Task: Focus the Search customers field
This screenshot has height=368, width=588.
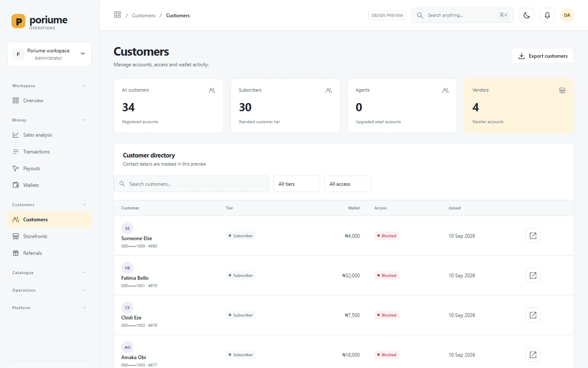Action: (191, 184)
